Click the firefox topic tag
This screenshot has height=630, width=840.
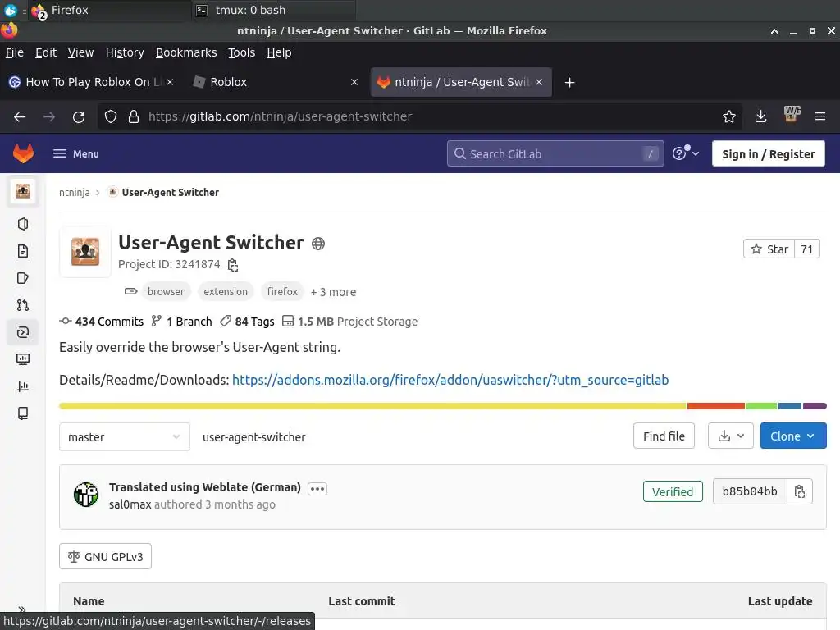[x=282, y=291]
